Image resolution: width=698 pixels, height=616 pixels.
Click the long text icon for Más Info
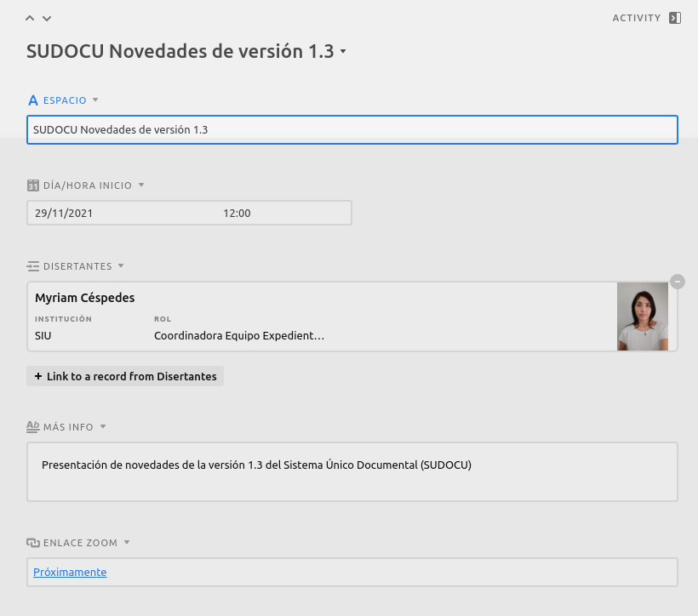click(x=33, y=427)
